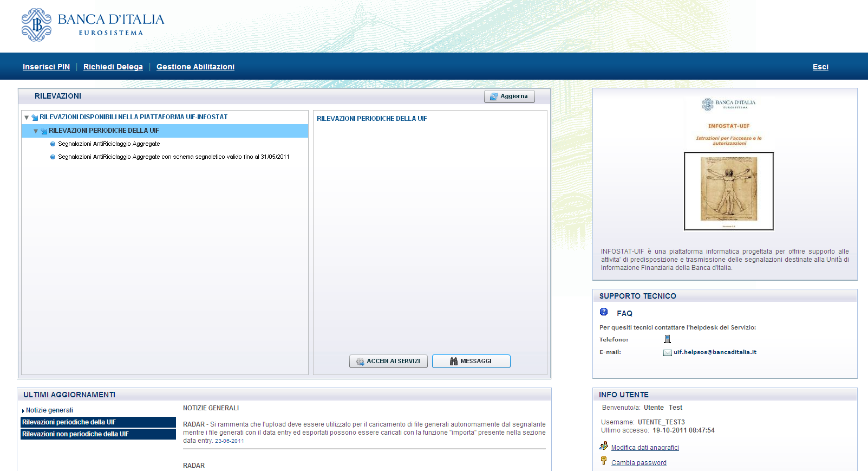Image resolution: width=868 pixels, height=471 pixels.
Task: Email uif.helpsos@bancaditalia.it
Action: [x=715, y=352]
